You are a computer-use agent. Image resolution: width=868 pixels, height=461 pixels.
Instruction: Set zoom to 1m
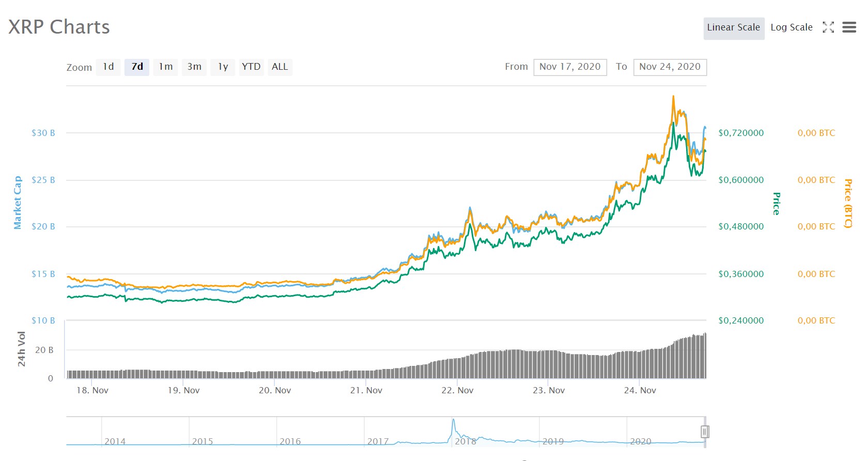166,67
